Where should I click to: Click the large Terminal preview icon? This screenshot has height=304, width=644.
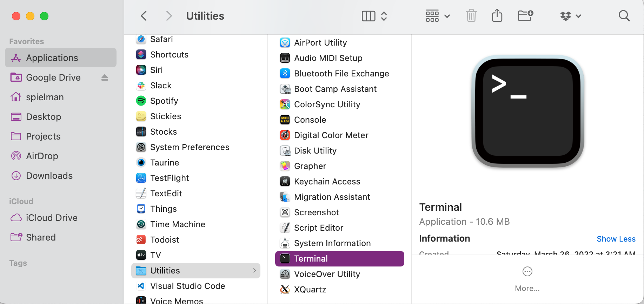click(527, 111)
